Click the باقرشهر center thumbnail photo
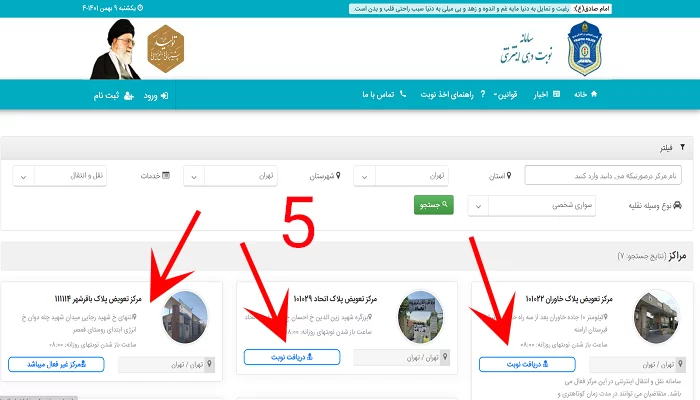The width and height of the screenshot is (700, 400). [x=185, y=317]
